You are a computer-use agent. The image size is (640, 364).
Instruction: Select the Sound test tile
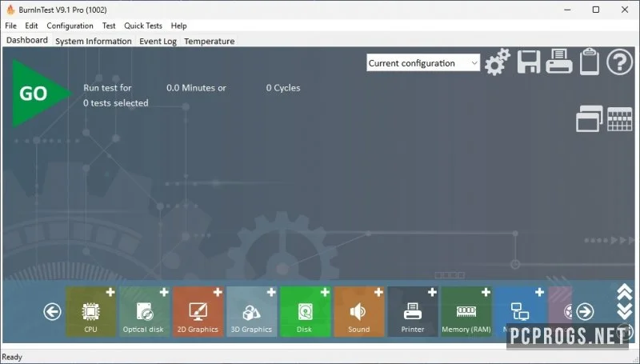click(358, 312)
